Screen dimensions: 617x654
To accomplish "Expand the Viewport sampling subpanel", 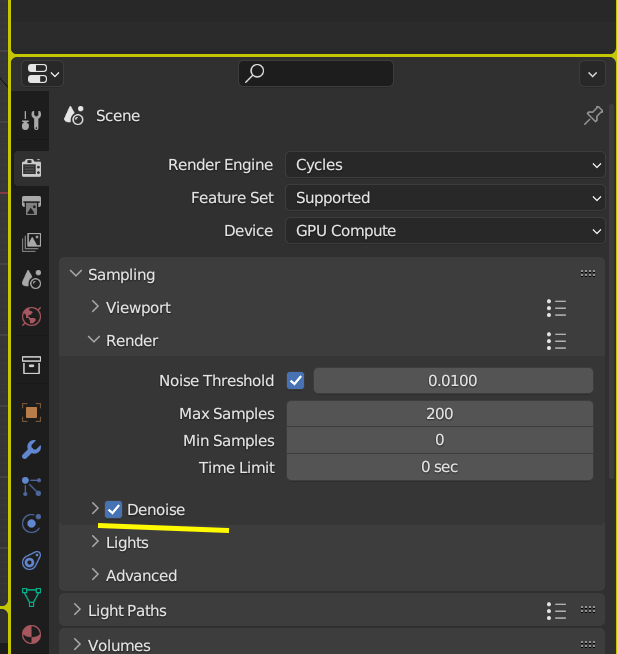I will pos(96,307).
